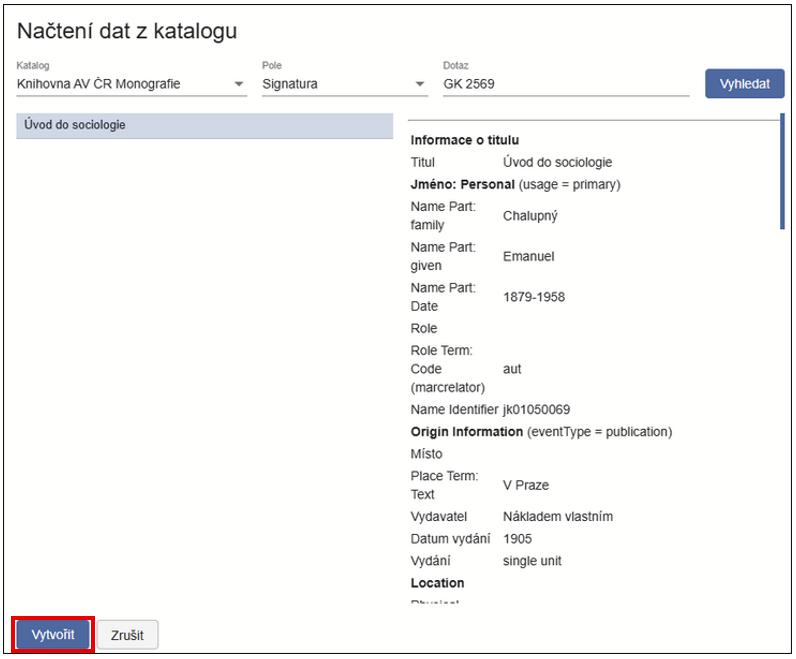Click publisher value Nákladem vlastním

pos(557,517)
